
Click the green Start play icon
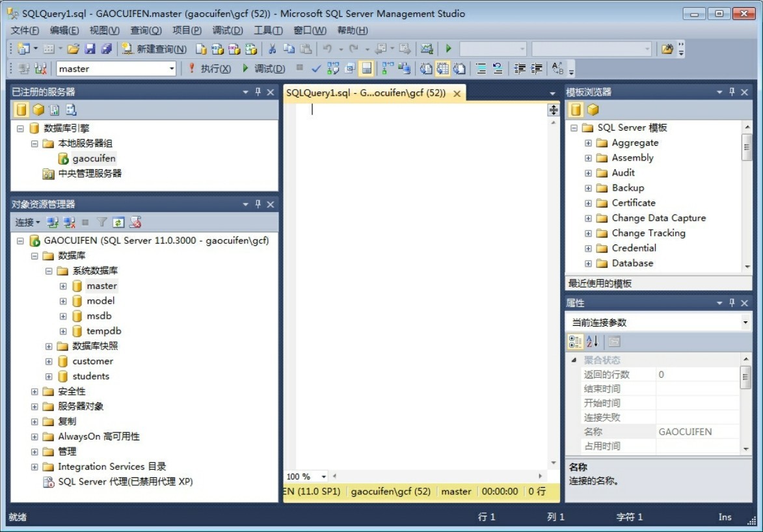tap(449, 49)
